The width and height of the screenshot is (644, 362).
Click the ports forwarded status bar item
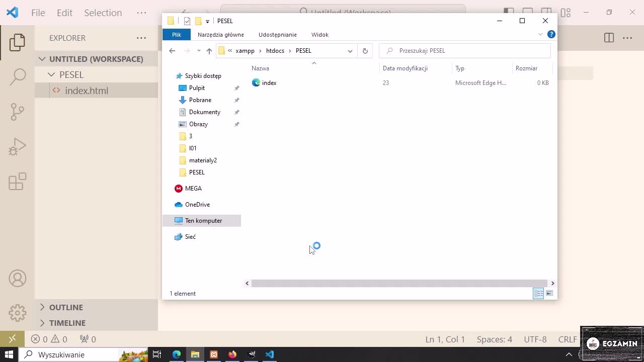click(x=88, y=339)
